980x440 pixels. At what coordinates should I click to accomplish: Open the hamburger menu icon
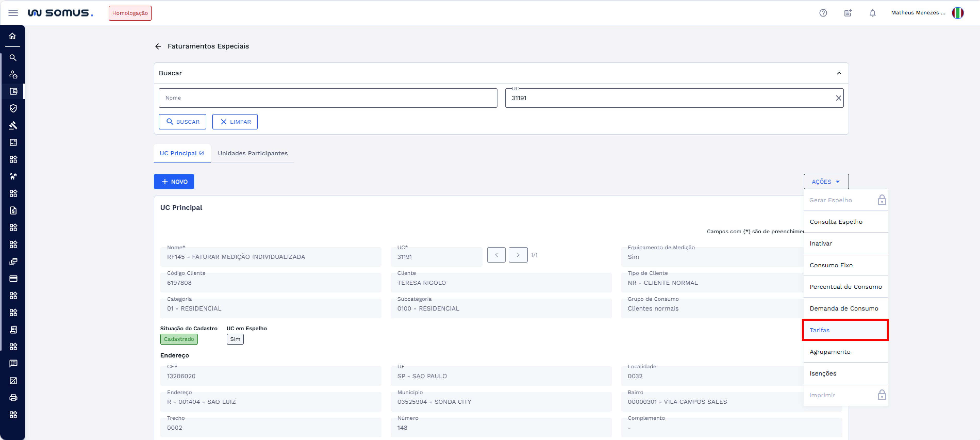(13, 13)
